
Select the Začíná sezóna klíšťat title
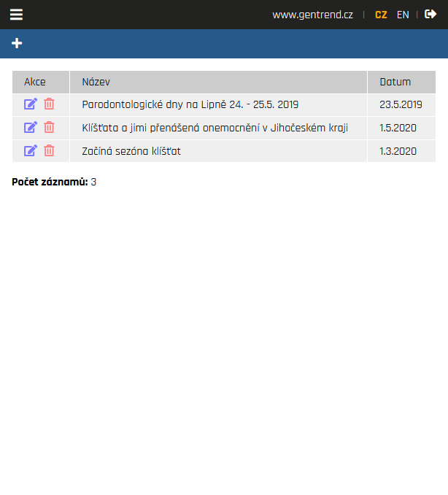(x=131, y=151)
